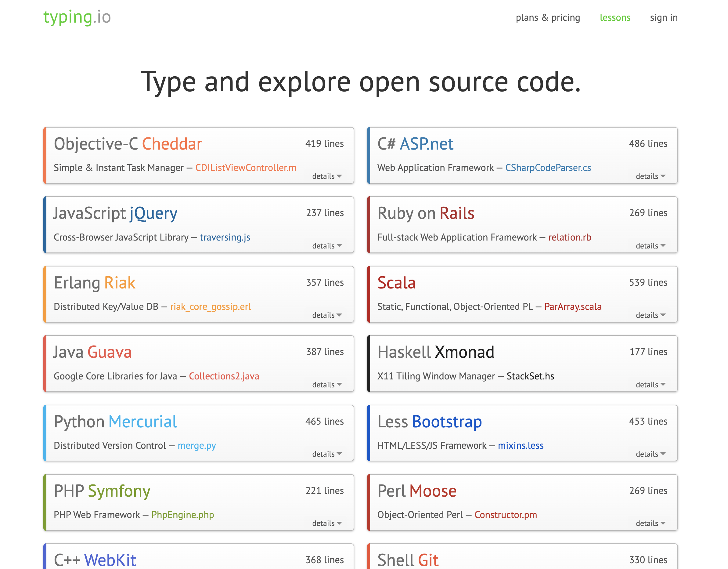This screenshot has width=728, height=569.
Task: Open the Scala lesson title
Action: pos(396,283)
